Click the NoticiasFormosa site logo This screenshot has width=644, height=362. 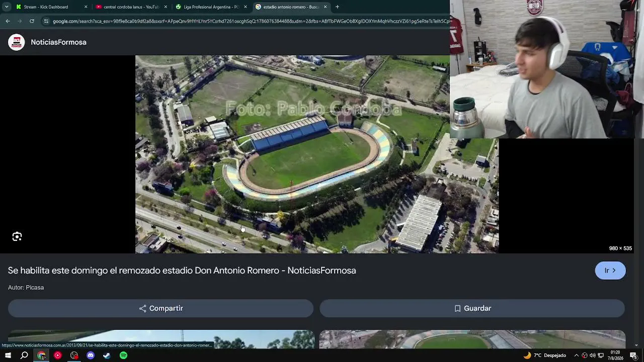click(x=17, y=42)
